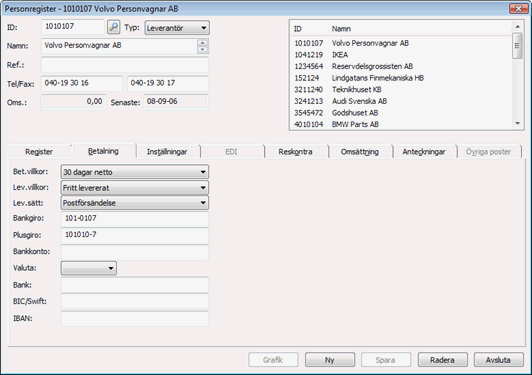This screenshot has width=532, height=375.
Task: Click the telephone field 040-19 30 16
Action: tap(82, 83)
